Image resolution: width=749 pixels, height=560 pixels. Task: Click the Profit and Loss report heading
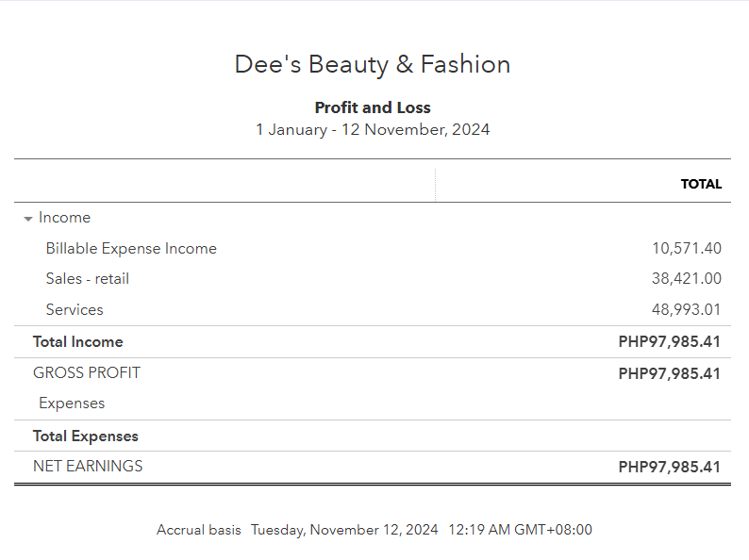[x=373, y=107]
